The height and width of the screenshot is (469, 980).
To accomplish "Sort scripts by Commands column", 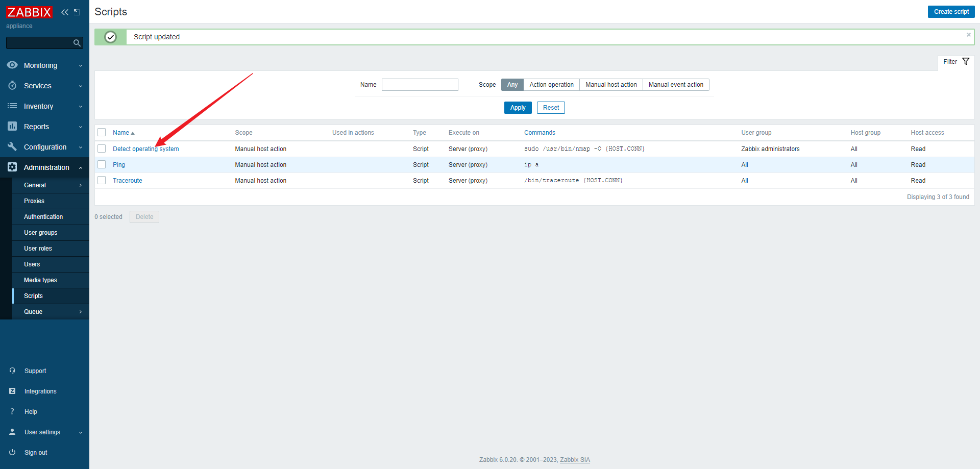I will pyautogui.click(x=540, y=133).
